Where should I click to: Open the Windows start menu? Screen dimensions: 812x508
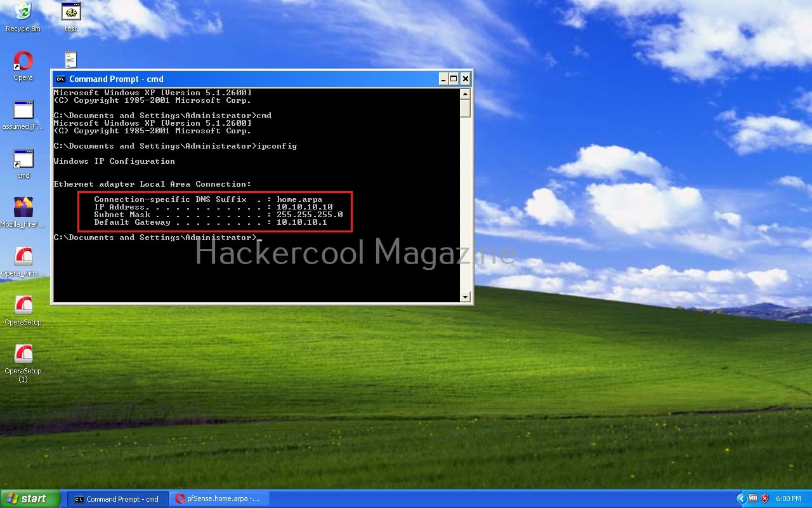pyautogui.click(x=30, y=498)
